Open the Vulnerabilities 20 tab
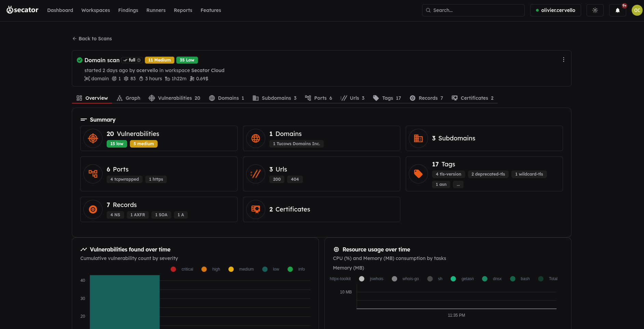 (174, 98)
